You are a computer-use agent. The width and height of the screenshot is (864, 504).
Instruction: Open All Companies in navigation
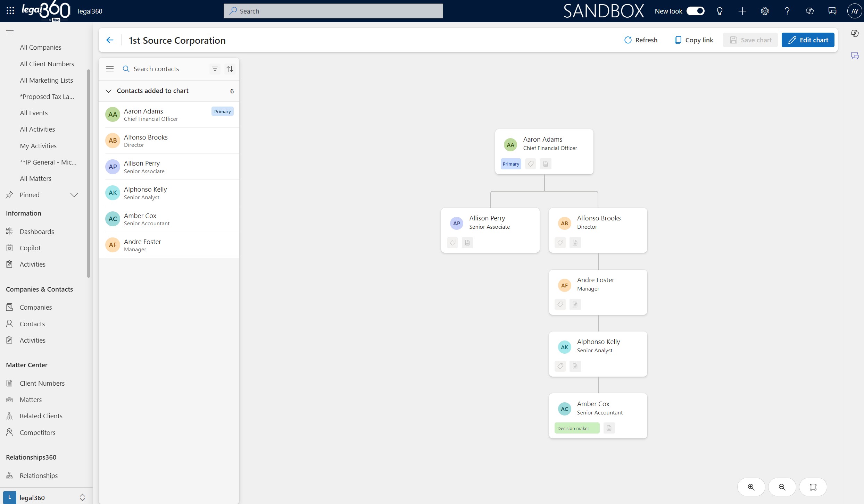41,47
